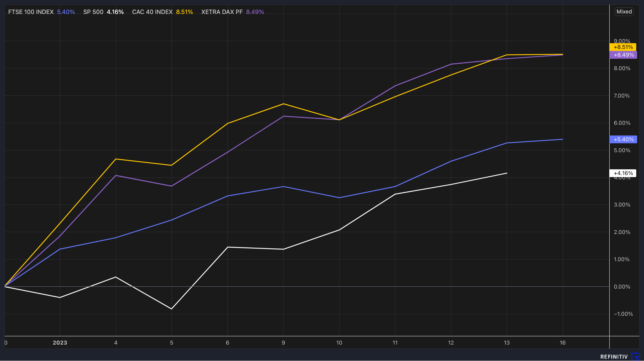Click the Refinitiv logo icon
The height and width of the screenshot is (361, 644).
coord(635,357)
